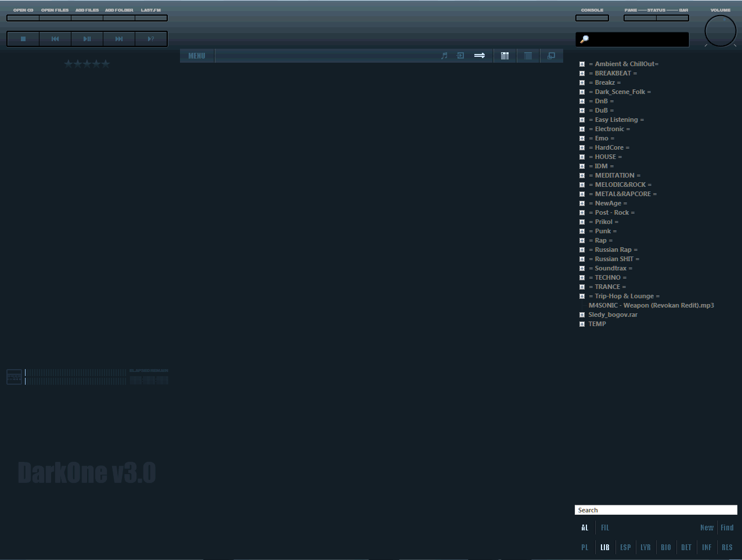Expand the Russian Rap folder
The width and height of the screenshot is (742, 560).
click(x=582, y=250)
